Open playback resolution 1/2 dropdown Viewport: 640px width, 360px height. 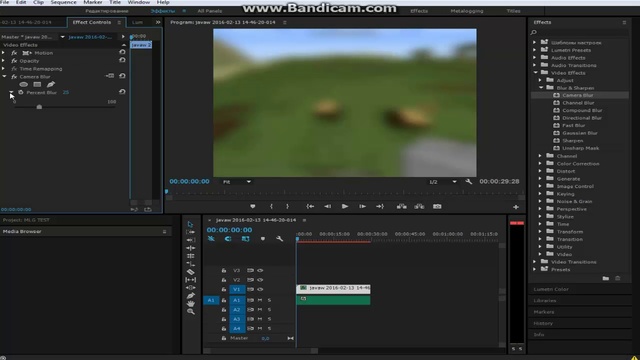[x=442, y=182]
